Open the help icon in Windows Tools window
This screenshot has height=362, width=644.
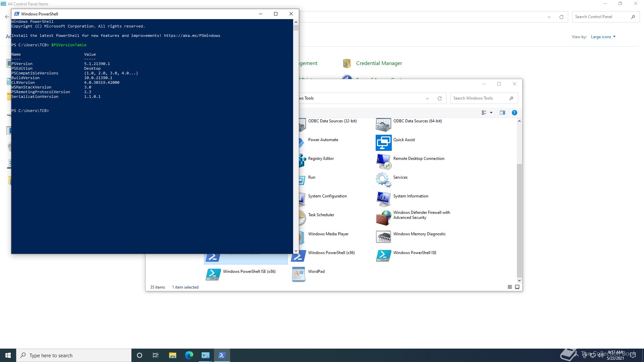point(514,113)
